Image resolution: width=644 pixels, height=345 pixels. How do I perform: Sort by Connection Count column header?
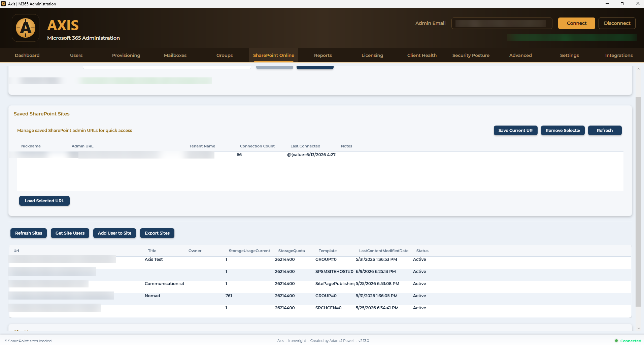(257, 146)
